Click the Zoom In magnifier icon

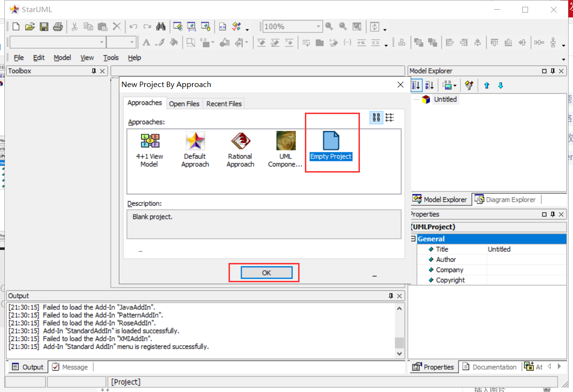tap(329, 26)
